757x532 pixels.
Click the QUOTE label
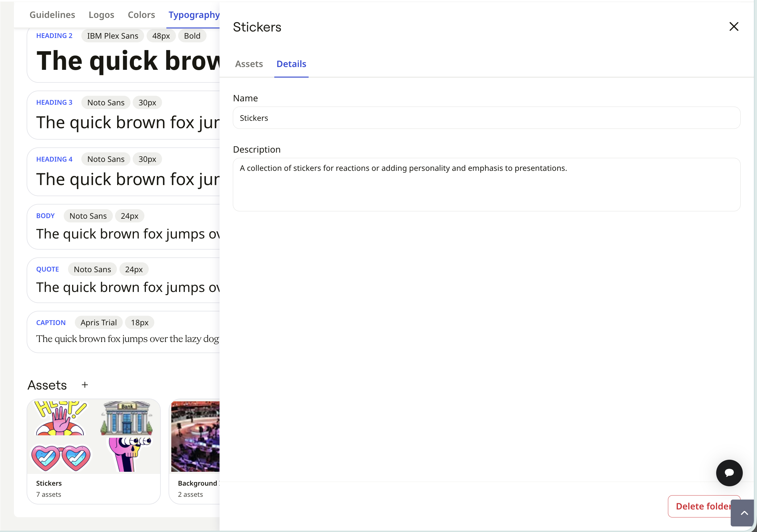pyautogui.click(x=48, y=269)
